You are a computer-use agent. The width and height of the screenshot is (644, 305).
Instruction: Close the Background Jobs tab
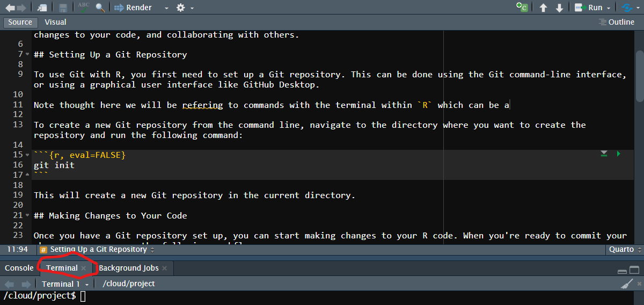tap(164, 268)
